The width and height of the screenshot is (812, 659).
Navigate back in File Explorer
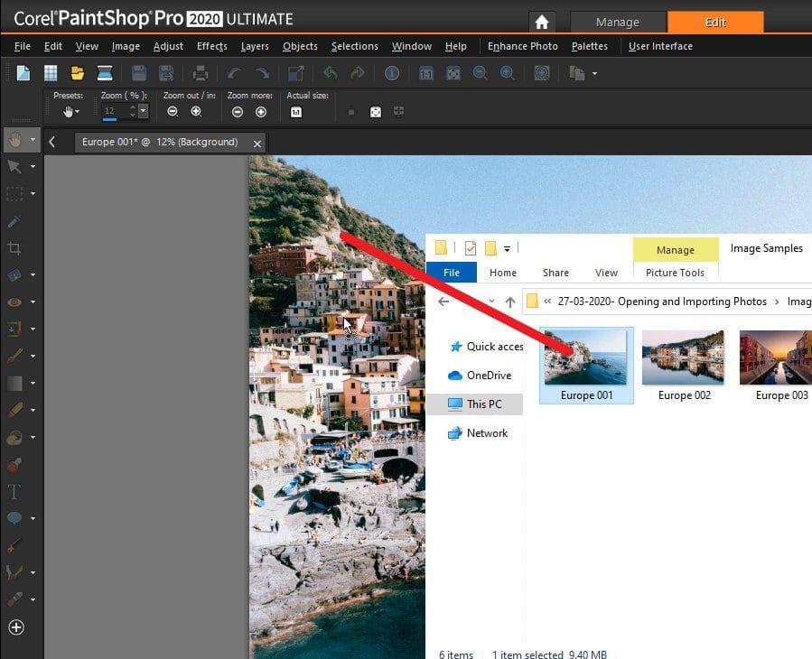[x=443, y=301]
